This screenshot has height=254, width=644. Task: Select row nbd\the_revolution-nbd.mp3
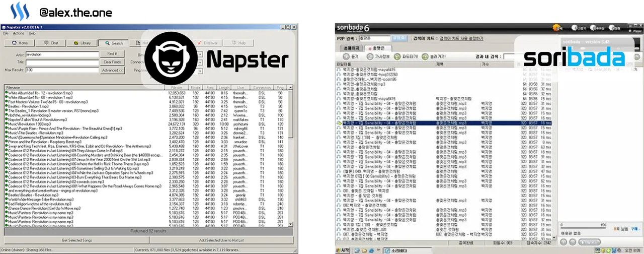point(146,115)
